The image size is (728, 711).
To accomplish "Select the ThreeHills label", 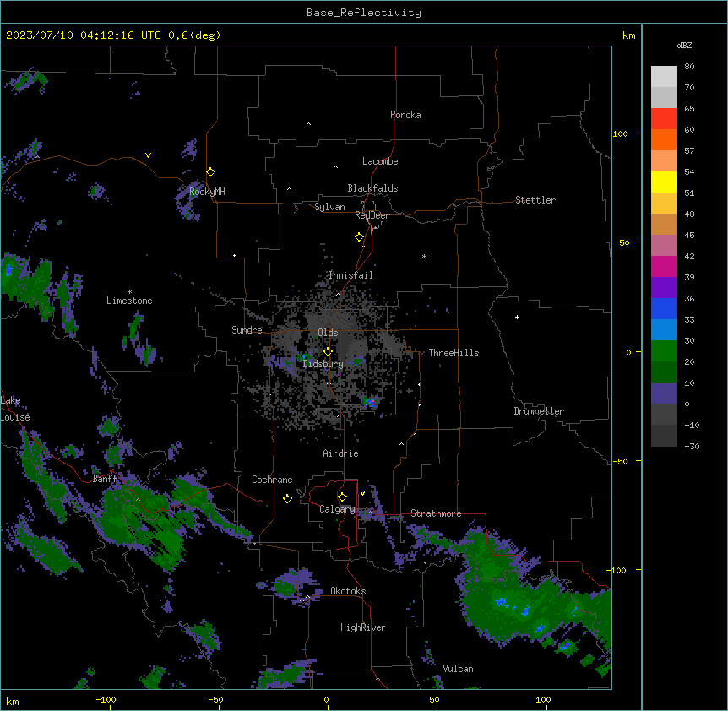I will (454, 353).
